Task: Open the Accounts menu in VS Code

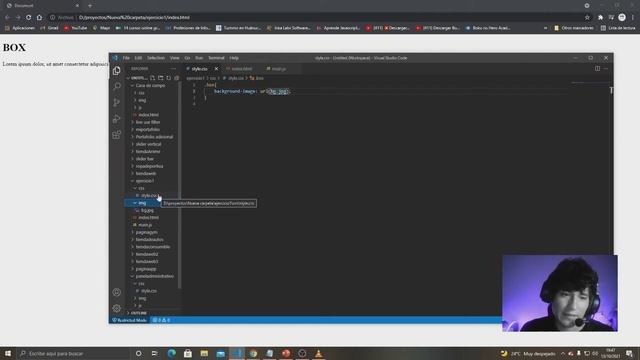Action: click(x=117, y=292)
